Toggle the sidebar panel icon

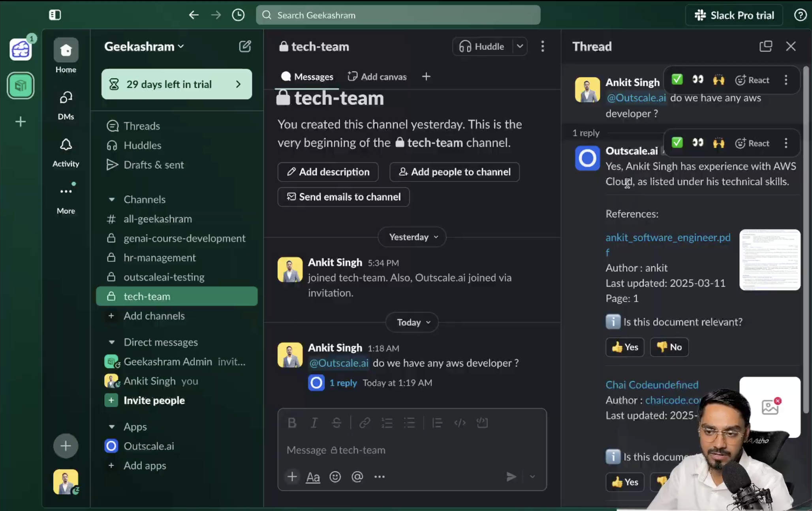click(x=55, y=15)
